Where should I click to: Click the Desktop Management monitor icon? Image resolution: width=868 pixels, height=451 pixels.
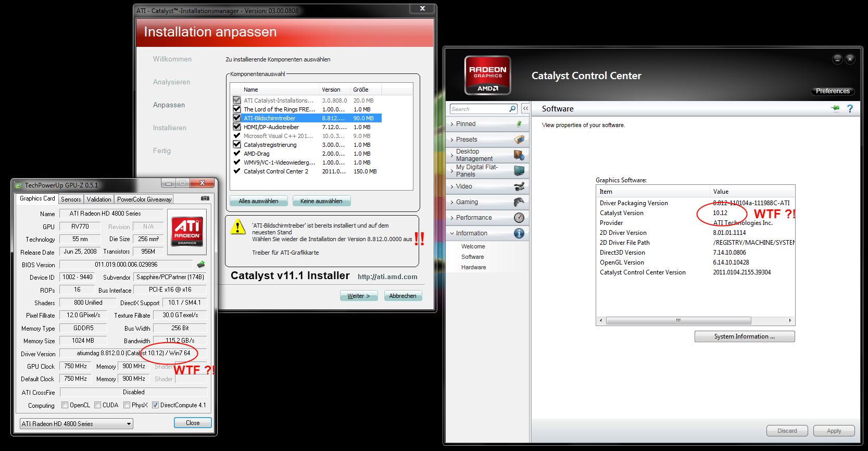(519, 155)
